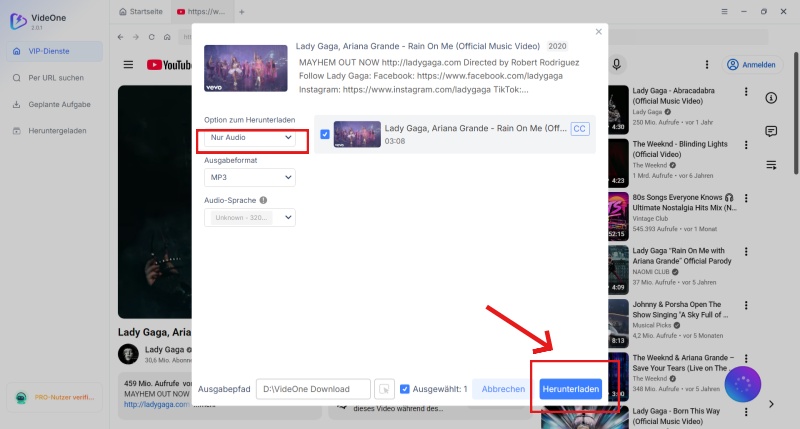Open options for The Weeknd - Blinding Lights video
Screen dimensions: 800x429
(746, 145)
